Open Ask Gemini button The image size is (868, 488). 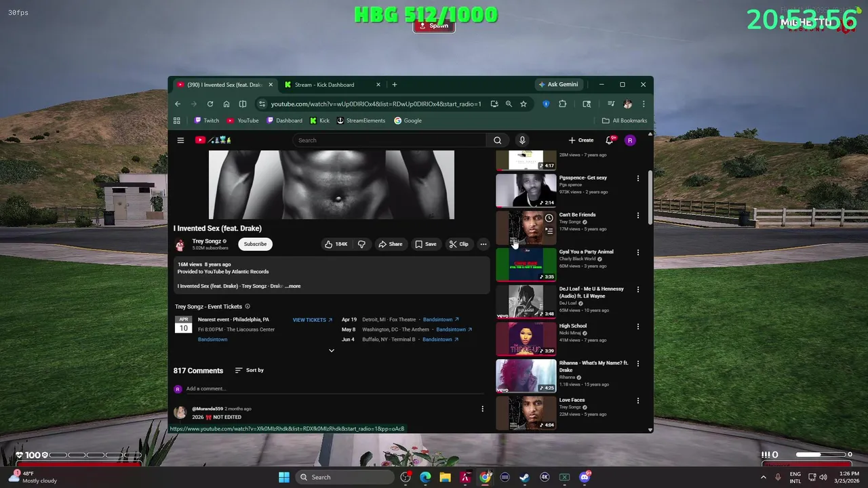[557, 85]
